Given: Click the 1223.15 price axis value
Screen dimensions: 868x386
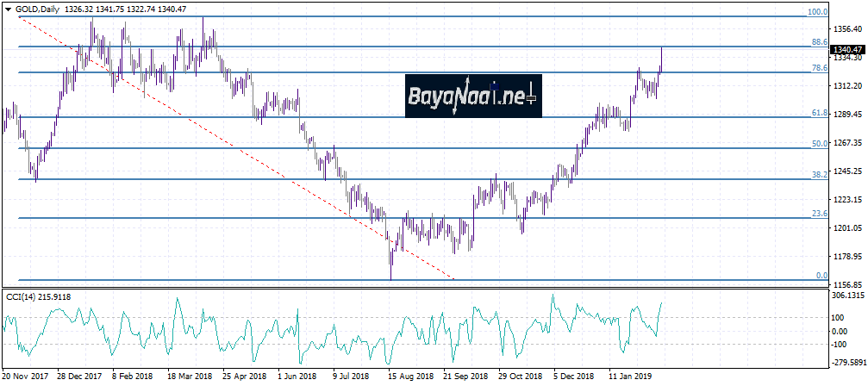Looking at the screenshot, I should click(847, 200).
